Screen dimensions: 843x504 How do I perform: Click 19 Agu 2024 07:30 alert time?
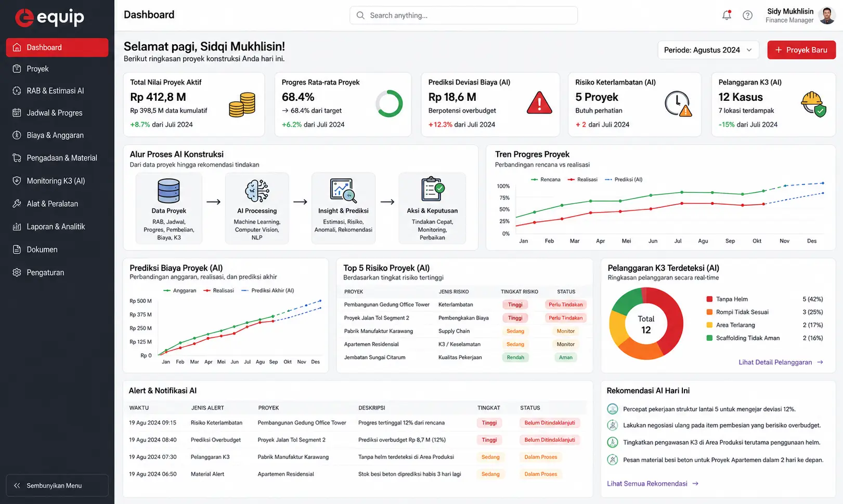[x=153, y=457]
